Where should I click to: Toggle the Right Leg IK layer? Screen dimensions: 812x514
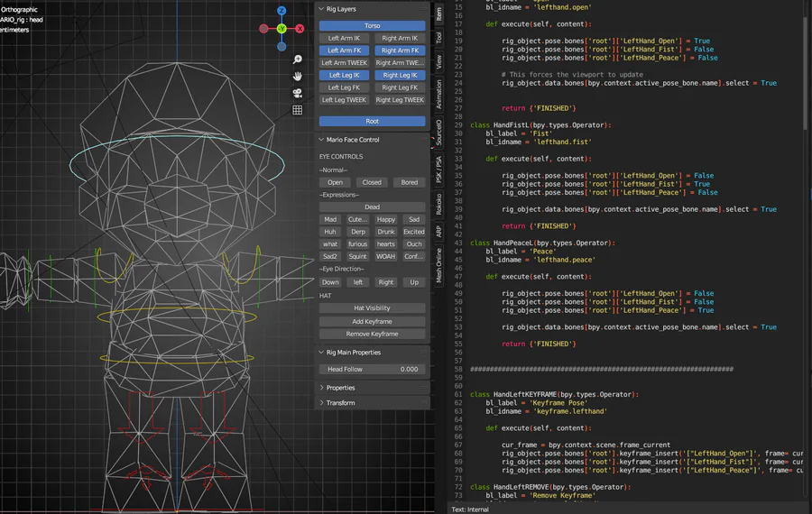(400, 75)
